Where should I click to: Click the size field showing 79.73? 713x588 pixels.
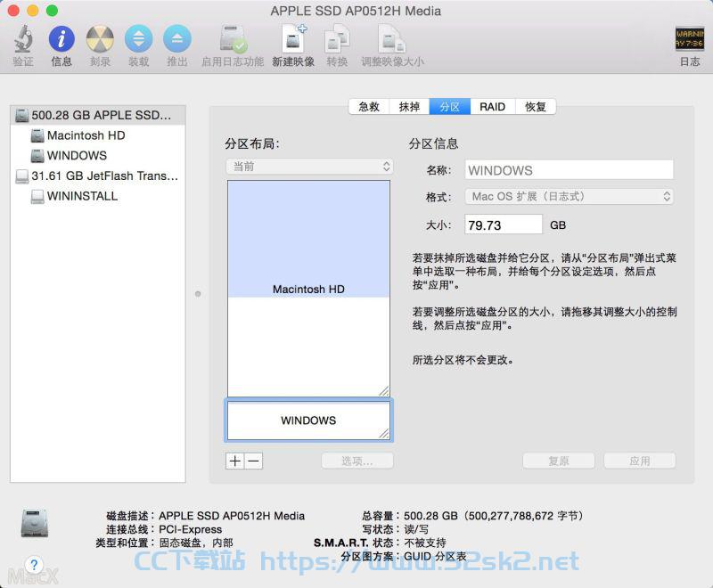point(504,225)
